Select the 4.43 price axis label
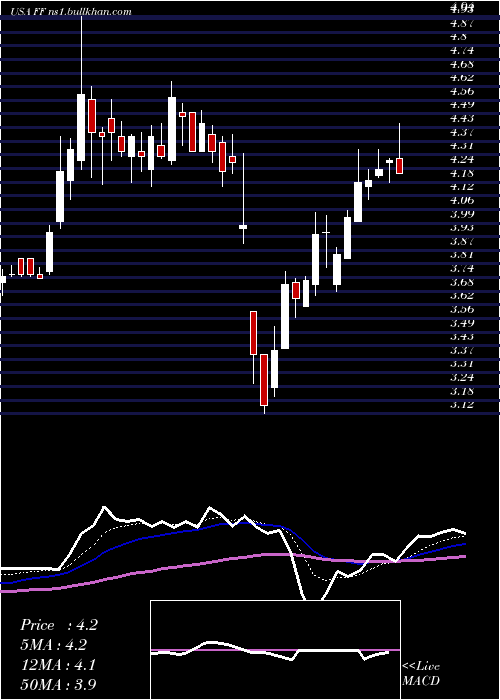500x700 pixels. pos(461,119)
